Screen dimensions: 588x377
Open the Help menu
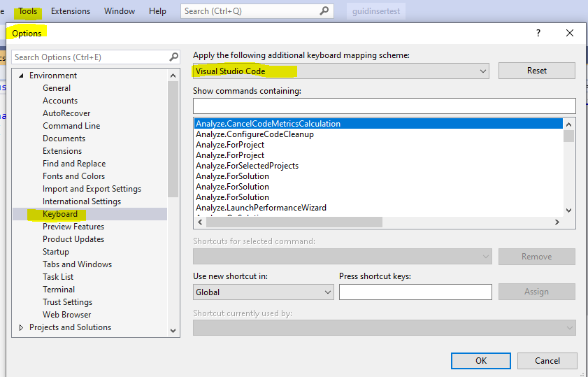pyautogui.click(x=157, y=11)
